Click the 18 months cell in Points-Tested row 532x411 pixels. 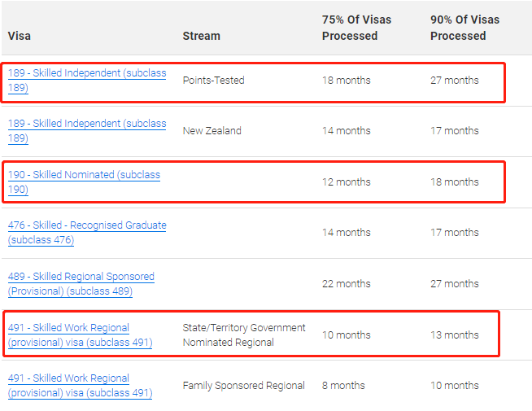pos(346,81)
